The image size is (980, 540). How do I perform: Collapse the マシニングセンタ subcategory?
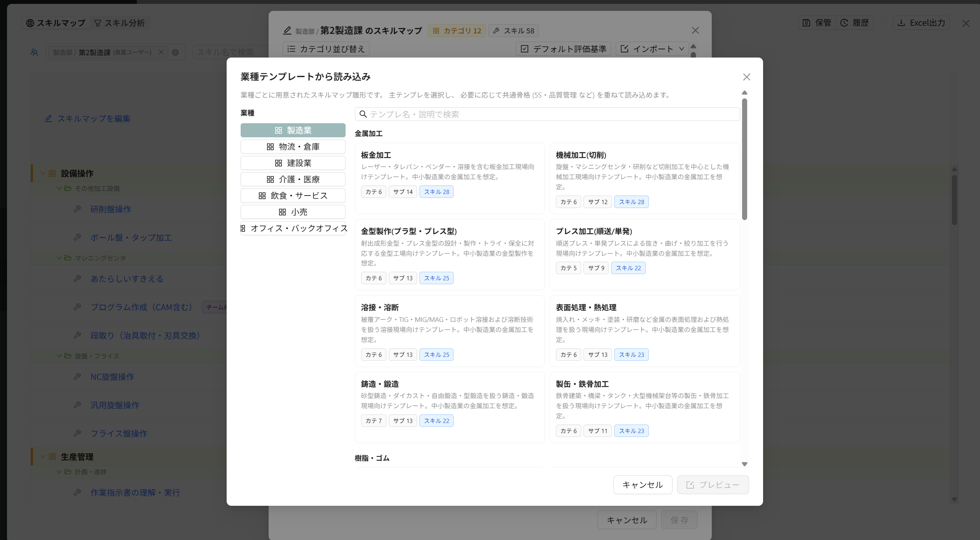(59, 258)
